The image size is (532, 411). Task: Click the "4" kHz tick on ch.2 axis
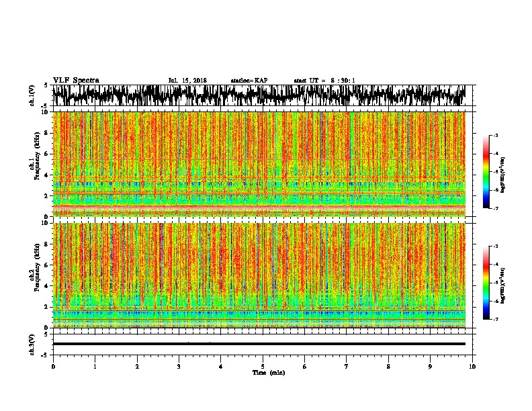46,286
